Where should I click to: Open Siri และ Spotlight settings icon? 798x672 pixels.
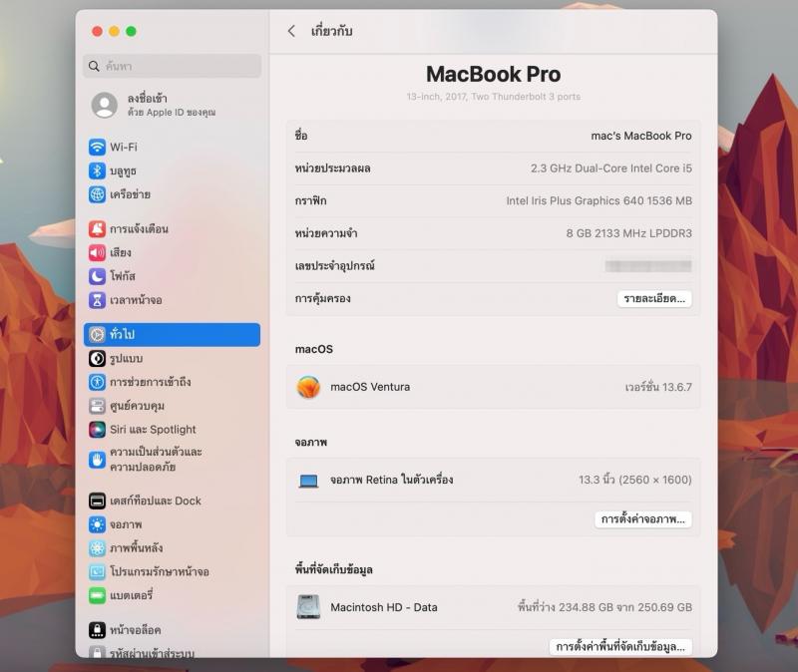[97, 430]
